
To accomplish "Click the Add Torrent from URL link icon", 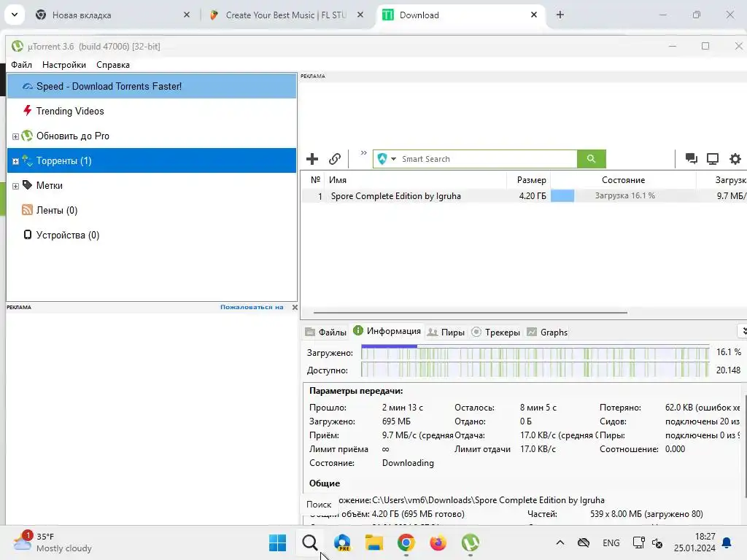I will (x=335, y=158).
